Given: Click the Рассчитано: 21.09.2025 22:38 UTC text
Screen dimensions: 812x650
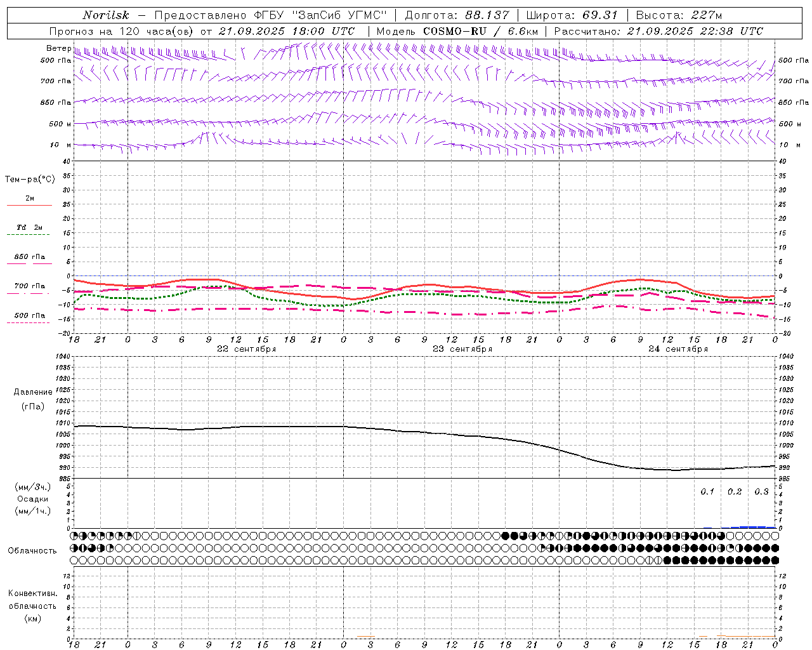Looking at the screenshot, I should tap(658, 31).
